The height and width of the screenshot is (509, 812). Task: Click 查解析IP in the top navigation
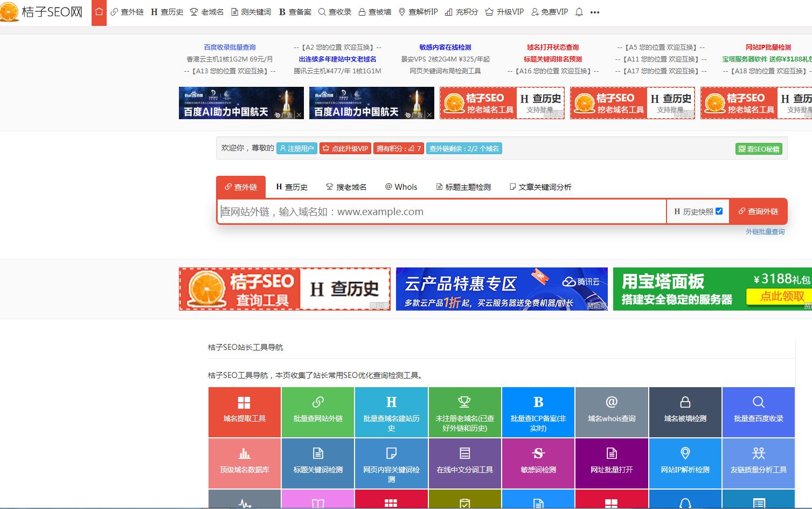point(418,12)
